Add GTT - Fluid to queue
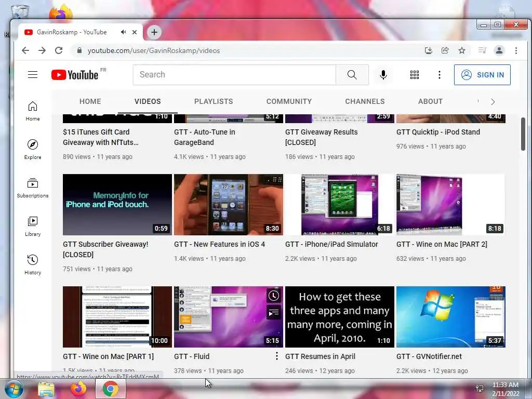 (x=274, y=312)
